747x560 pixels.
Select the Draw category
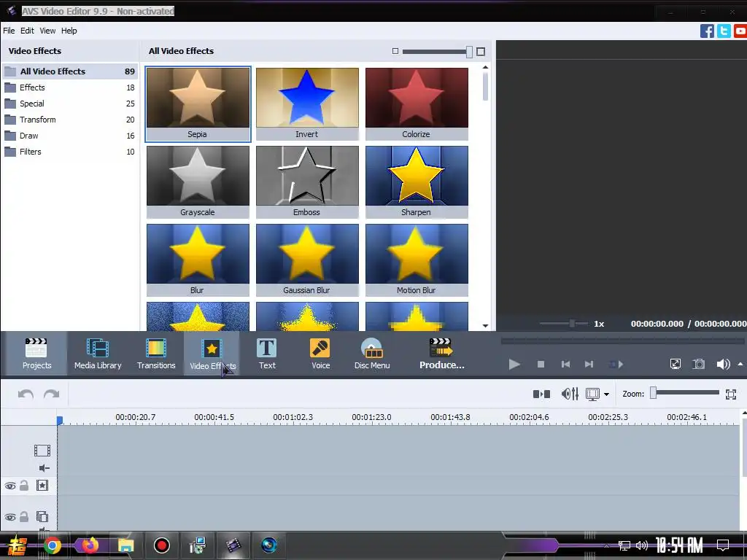click(70, 136)
